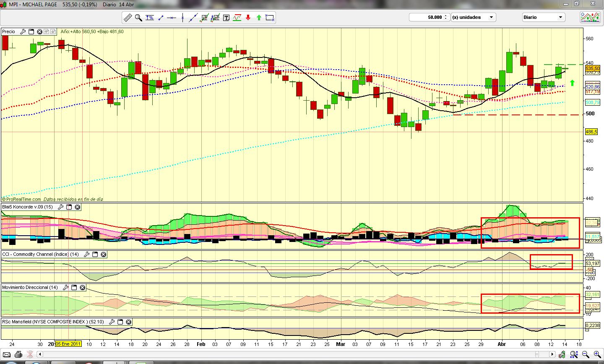The width and height of the screenshot is (604, 364).
Task: Maximize the CCI indicator panel
Action: tap(95, 254)
